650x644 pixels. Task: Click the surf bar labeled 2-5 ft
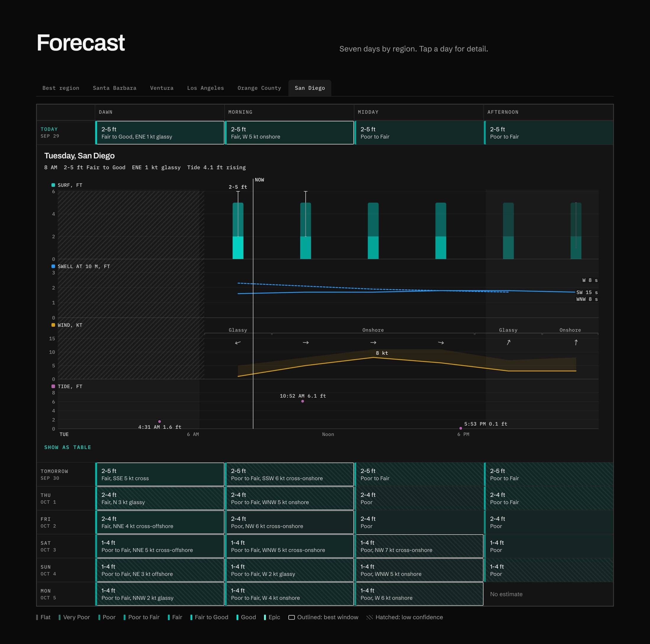coord(238,231)
